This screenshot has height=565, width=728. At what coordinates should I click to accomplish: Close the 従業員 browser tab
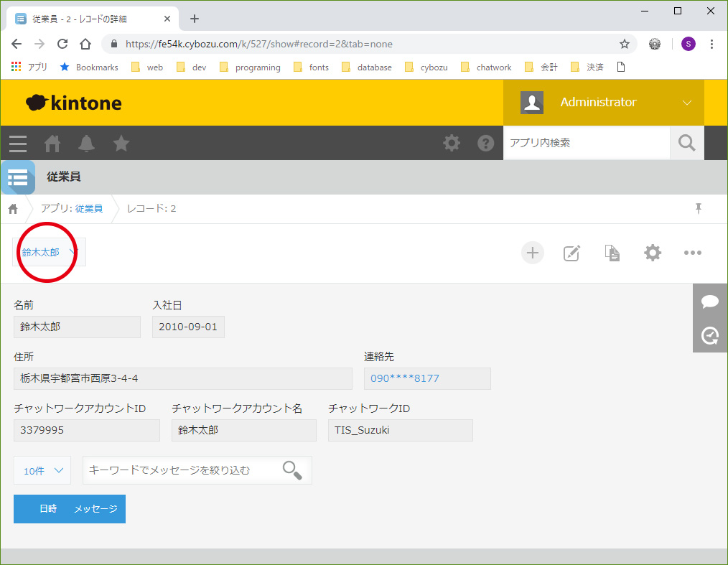167,19
